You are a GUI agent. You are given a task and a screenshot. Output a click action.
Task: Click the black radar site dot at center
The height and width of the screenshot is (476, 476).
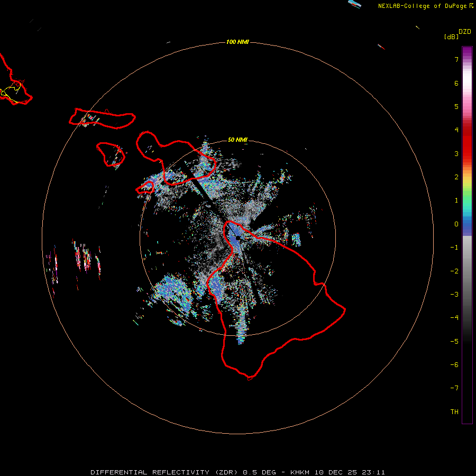[x=238, y=238]
